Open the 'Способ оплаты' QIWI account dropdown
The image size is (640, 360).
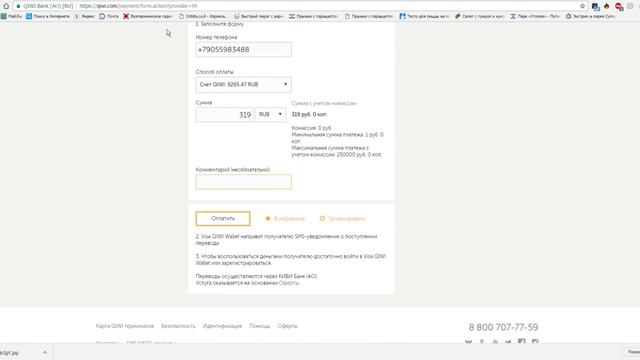click(243, 84)
